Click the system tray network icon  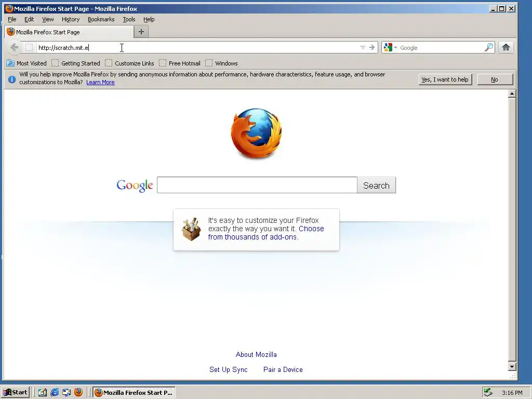coord(488,393)
